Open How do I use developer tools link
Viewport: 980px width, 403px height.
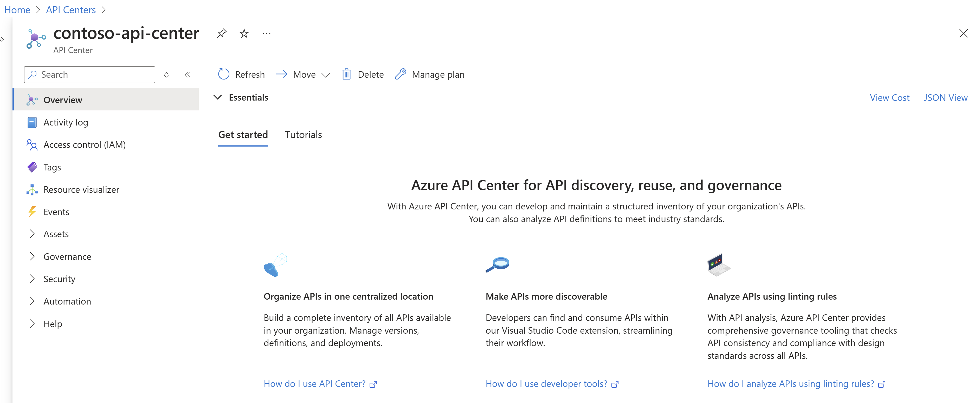(x=552, y=384)
